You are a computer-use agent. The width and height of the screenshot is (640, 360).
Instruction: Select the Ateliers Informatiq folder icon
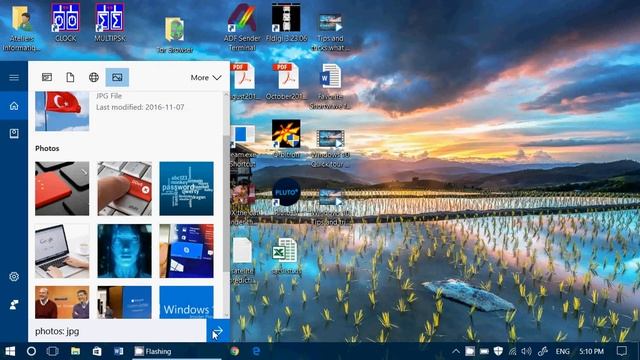[x=22, y=28]
